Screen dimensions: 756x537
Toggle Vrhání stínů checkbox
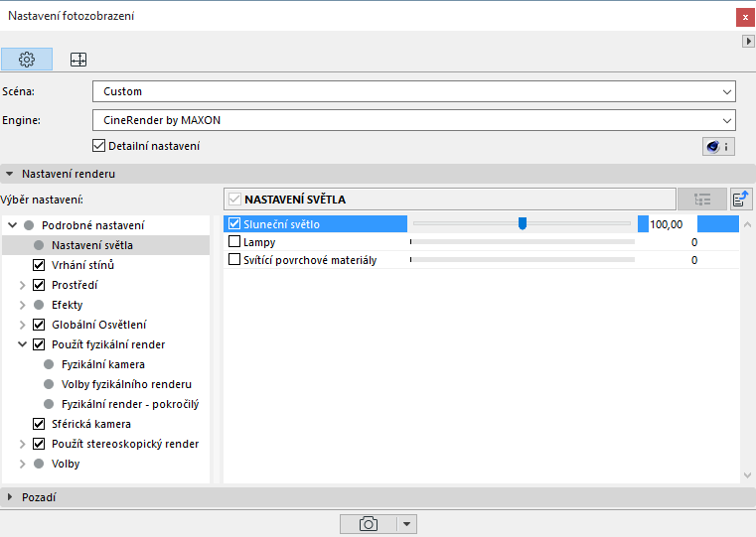39,265
